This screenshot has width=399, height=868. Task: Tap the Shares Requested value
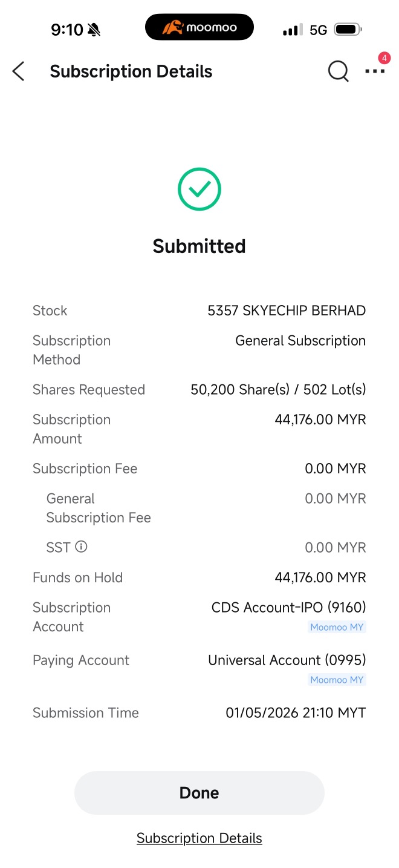point(279,389)
